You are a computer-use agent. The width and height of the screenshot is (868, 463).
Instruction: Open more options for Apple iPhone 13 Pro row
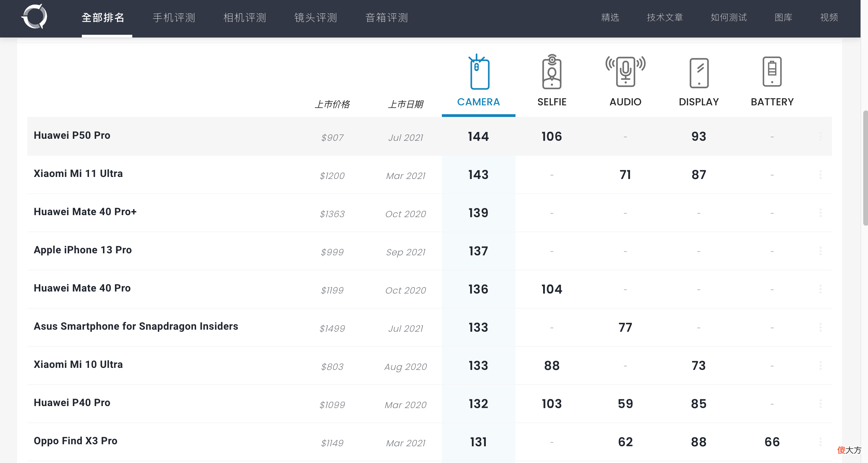pos(821,251)
